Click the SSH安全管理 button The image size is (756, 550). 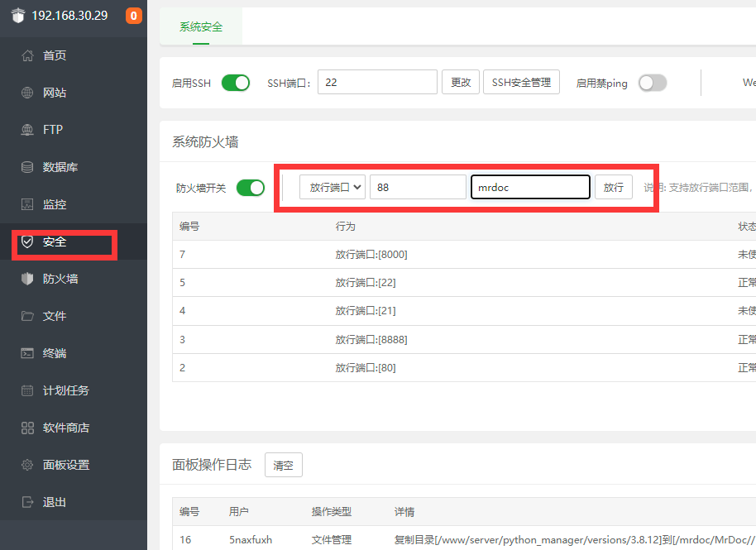tap(521, 82)
